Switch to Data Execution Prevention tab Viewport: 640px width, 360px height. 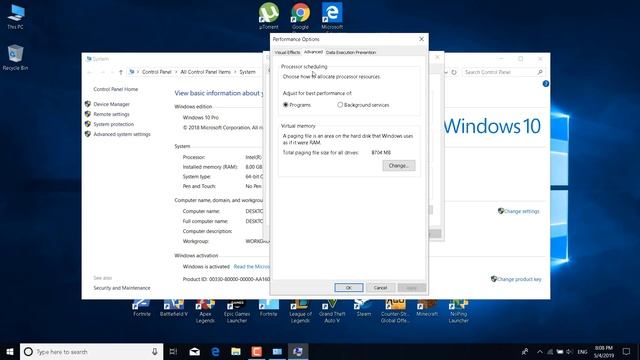[351, 52]
